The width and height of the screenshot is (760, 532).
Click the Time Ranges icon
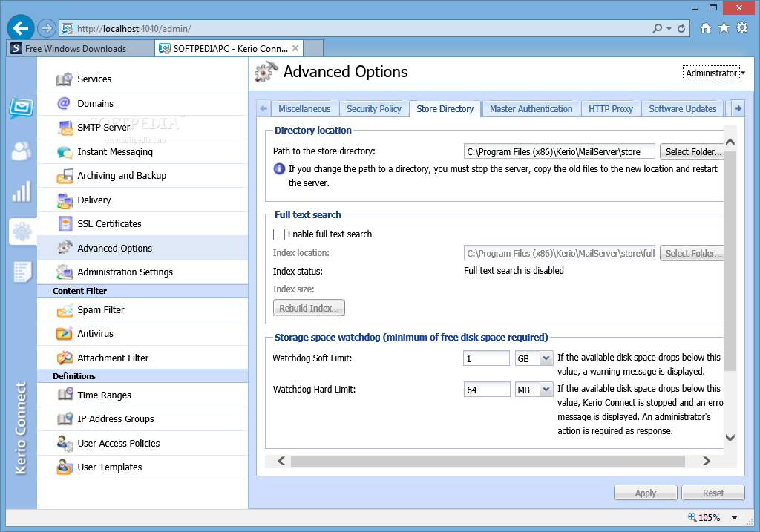pos(65,395)
